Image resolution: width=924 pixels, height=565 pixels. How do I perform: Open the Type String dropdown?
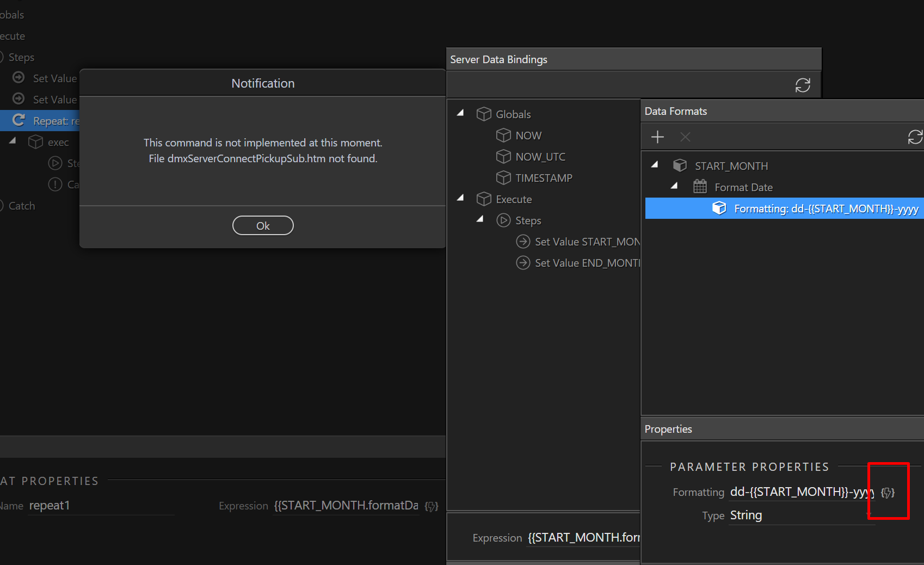[802, 515]
